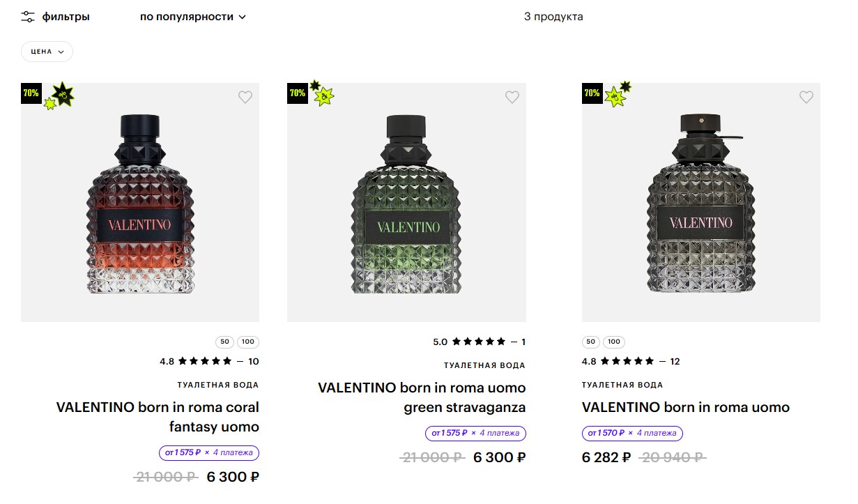Select 100 ml size for coral fantasy uomo

pos(248,342)
